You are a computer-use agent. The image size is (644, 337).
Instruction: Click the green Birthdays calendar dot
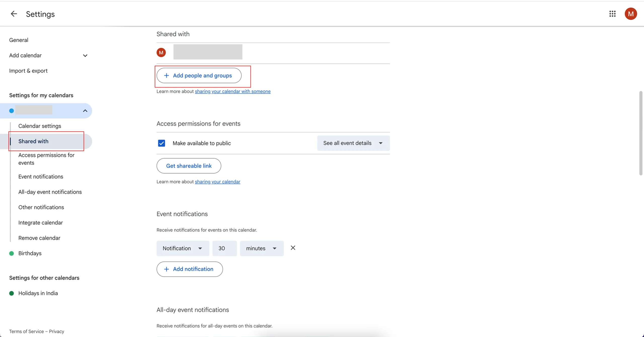tap(12, 253)
